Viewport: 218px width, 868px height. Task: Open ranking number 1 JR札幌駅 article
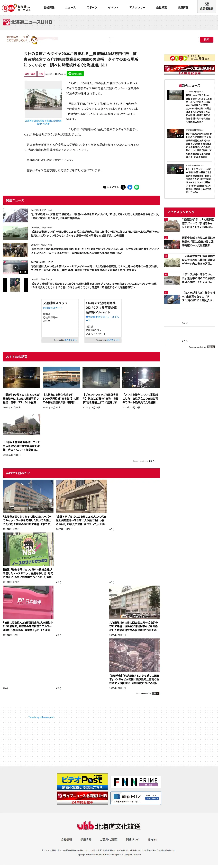(190, 225)
